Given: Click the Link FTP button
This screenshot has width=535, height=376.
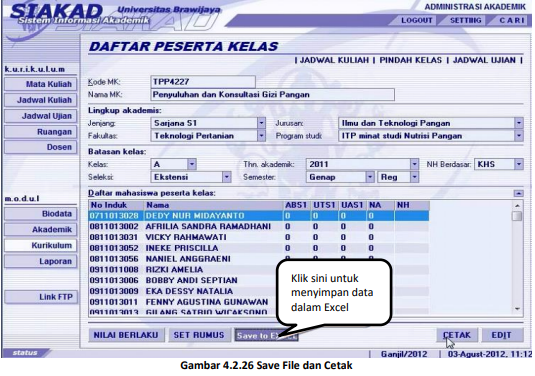Looking at the screenshot, I should click(41, 297).
